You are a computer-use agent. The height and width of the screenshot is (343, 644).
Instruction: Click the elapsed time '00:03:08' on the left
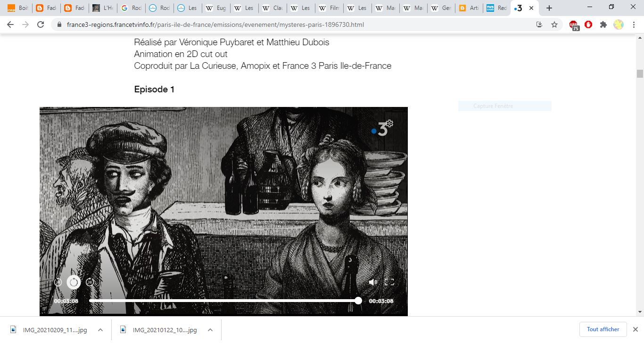(66, 301)
